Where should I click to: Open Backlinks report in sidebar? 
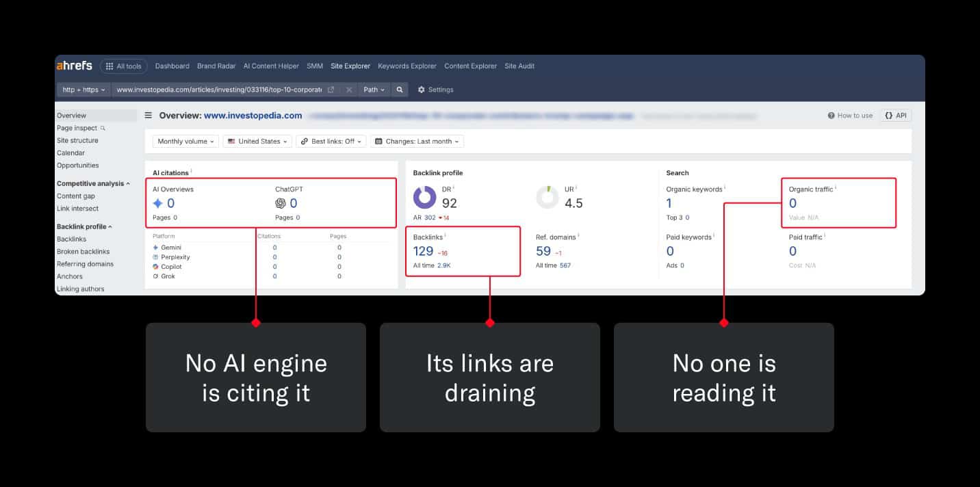(72, 239)
